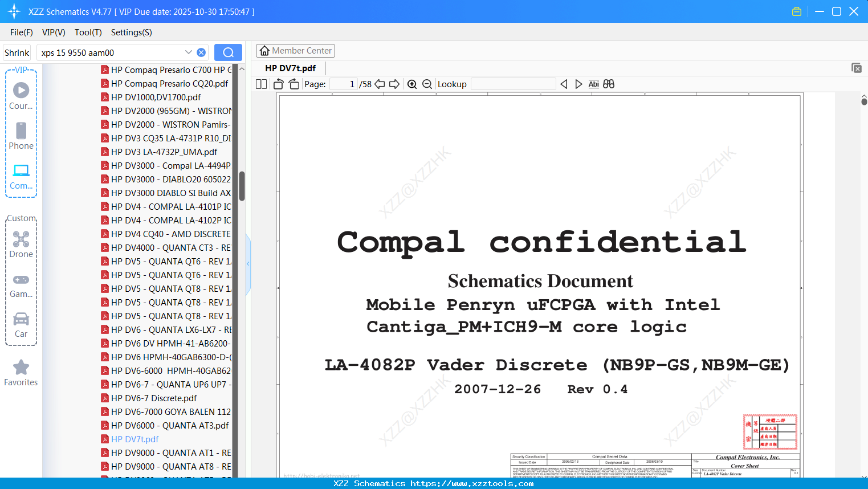Screen dimensions: 868x489
Task: Click the Lookup input field
Action: [514, 84]
